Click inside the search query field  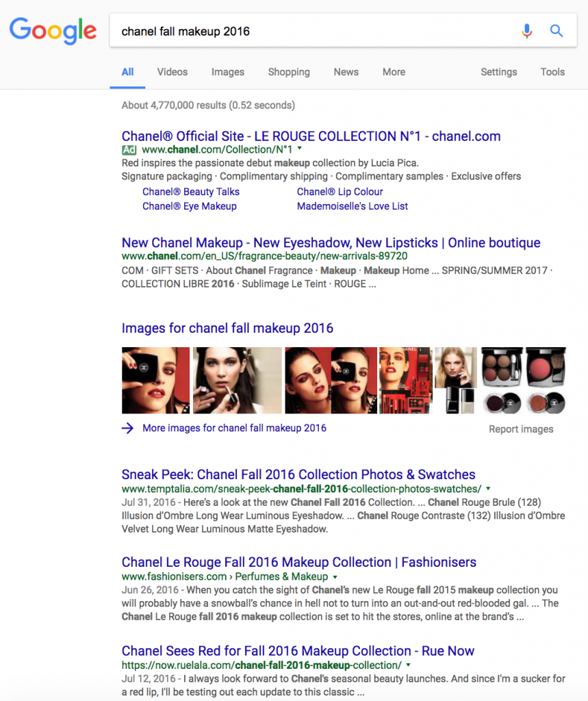click(x=308, y=31)
